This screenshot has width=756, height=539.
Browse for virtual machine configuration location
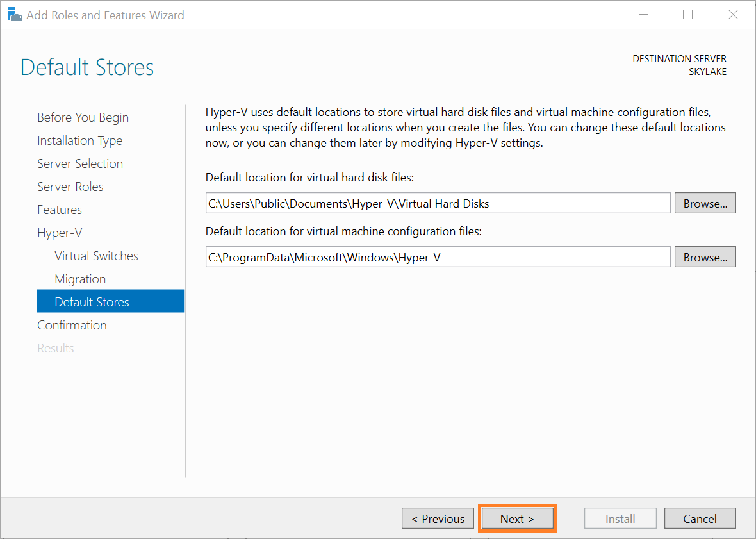click(x=705, y=257)
